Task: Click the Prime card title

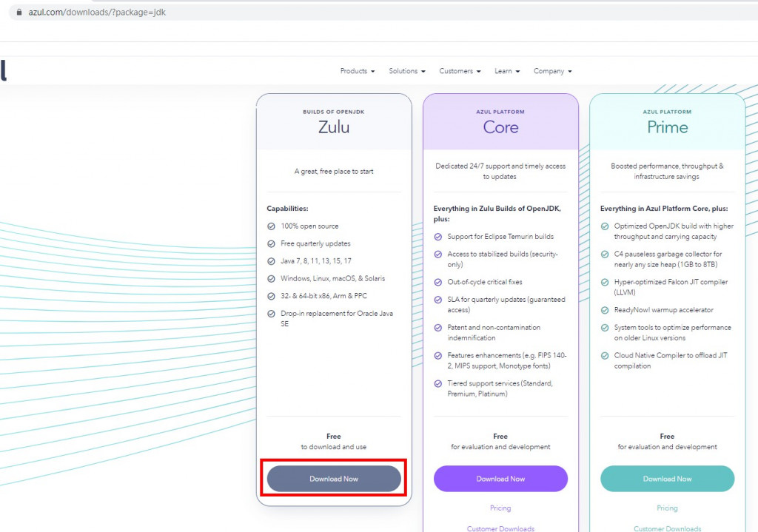Action: tap(667, 127)
